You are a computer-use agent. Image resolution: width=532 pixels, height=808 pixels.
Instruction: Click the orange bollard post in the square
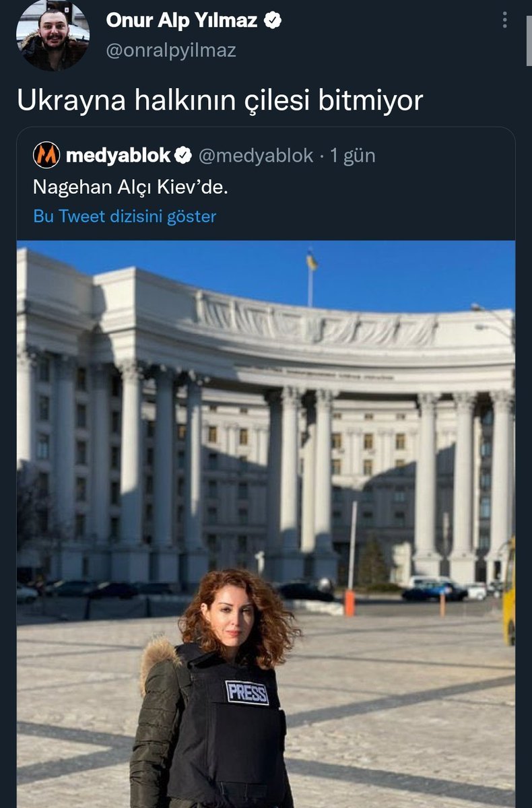point(349,603)
